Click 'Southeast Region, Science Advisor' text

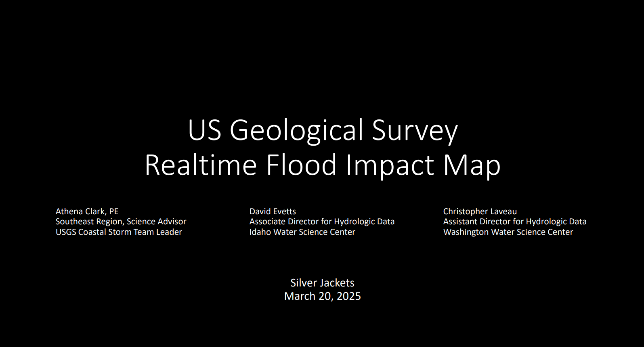(121, 222)
